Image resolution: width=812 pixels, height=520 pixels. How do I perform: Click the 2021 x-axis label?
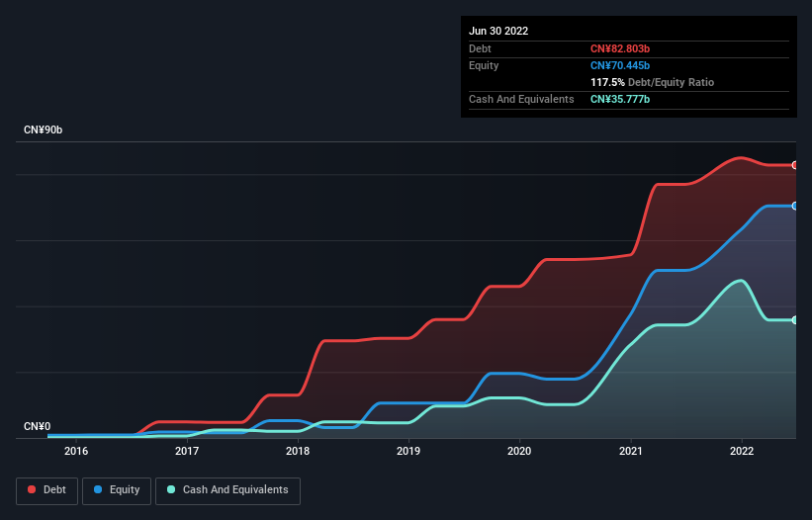tap(631, 451)
